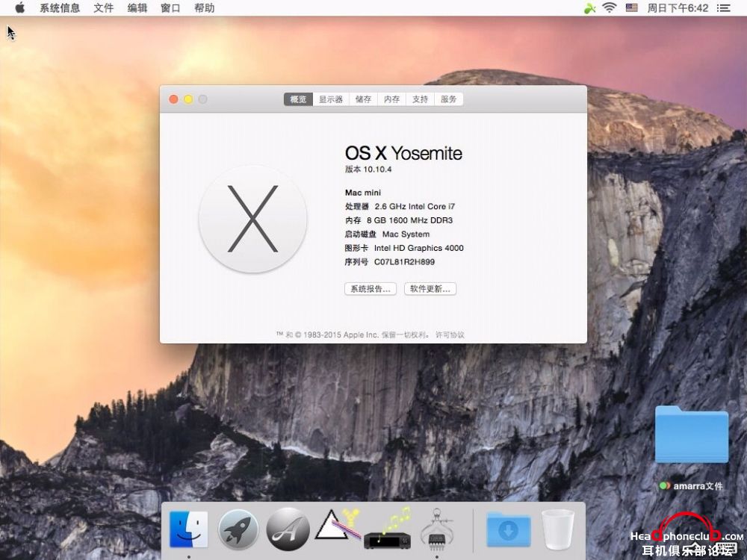Open the 文件 menu
The width and height of the screenshot is (747, 560).
click(103, 8)
